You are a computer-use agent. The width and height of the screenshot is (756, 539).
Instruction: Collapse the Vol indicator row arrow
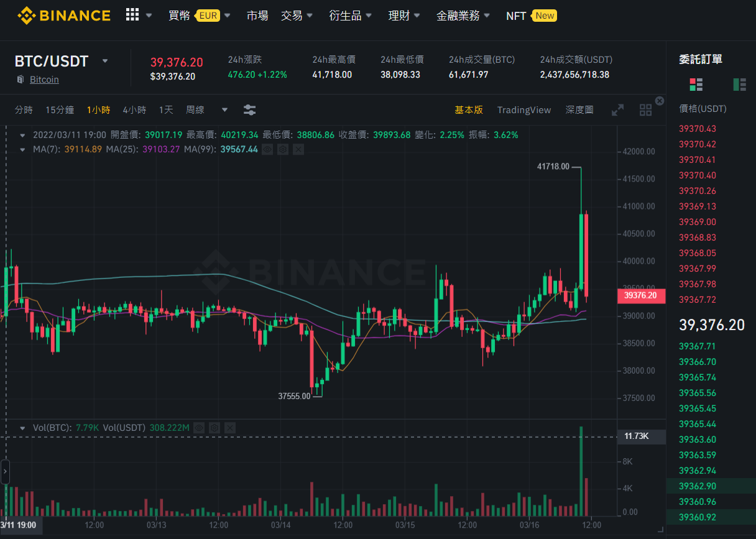(x=23, y=428)
